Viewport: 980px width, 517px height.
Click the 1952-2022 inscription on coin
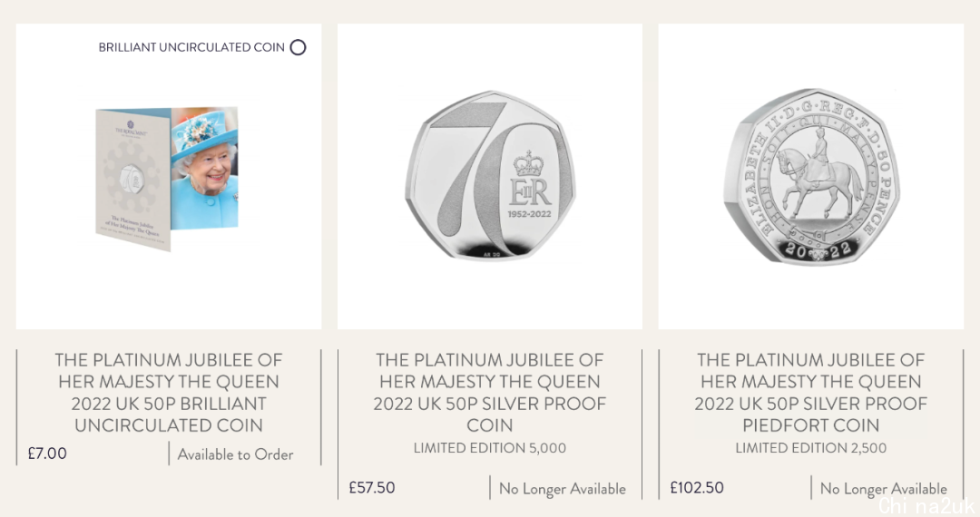point(529,214)
